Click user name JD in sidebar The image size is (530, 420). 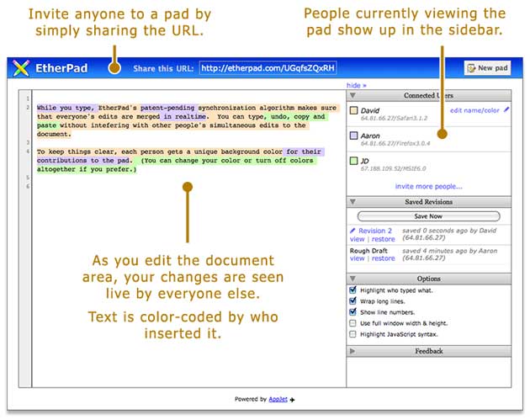pyautogui.click(x=364, y=161)
